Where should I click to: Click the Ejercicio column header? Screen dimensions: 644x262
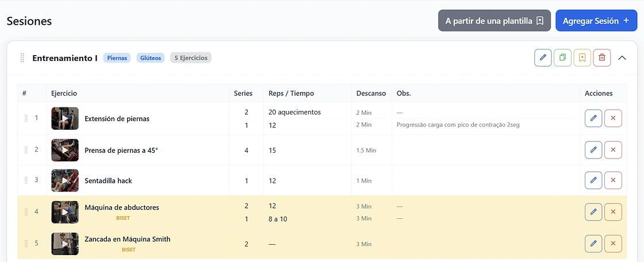(64, 93)
